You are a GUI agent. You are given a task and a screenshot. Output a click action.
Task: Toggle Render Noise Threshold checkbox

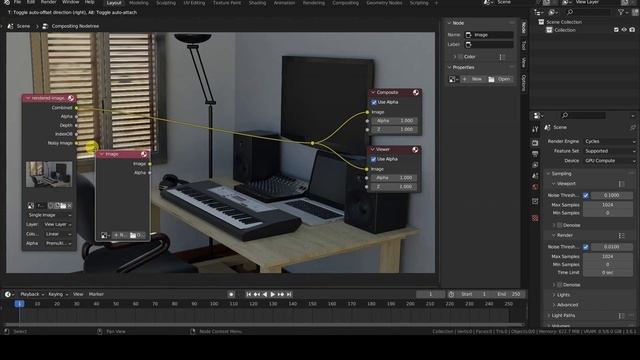[x=586, y=247]
